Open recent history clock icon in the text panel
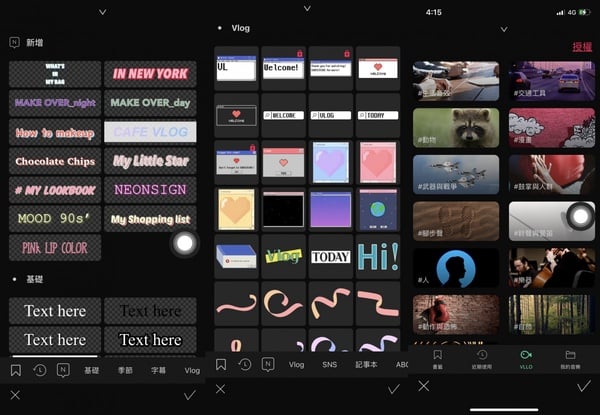 (39, 370)
